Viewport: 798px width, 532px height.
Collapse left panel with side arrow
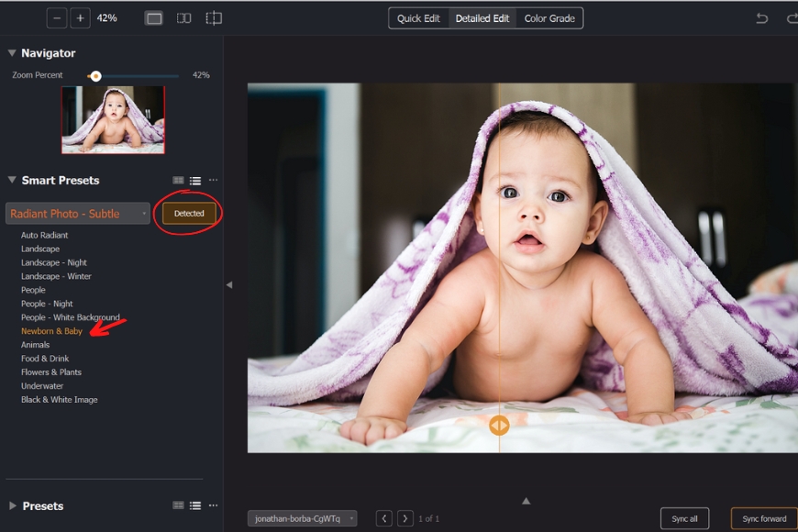tap(229, 285)
